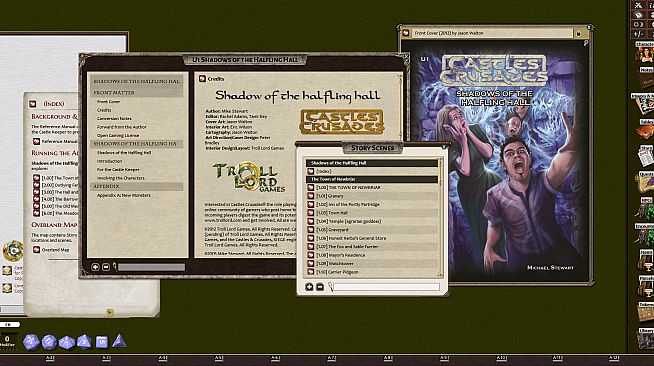Click the Front Cover window link icon
The height and width of the screenshot is (366, 654).
[x=406, y=33]
